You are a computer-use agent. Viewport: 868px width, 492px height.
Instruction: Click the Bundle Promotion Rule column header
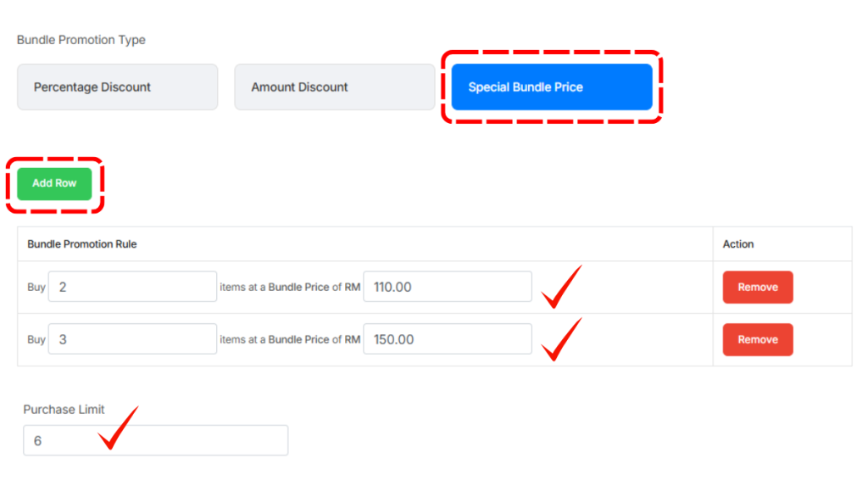(82, 244)
